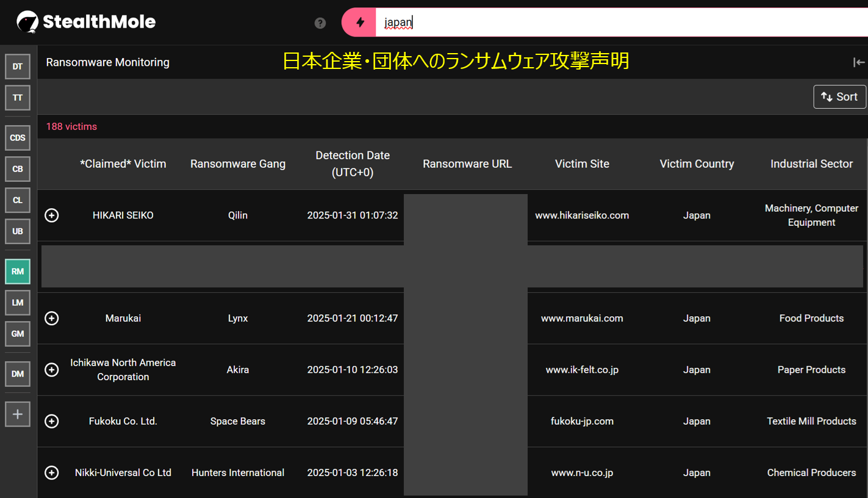This screenshot has width=868, height=498.
Task: Click the Ransomware Monitoring panel title
Action: click(108, 62)
